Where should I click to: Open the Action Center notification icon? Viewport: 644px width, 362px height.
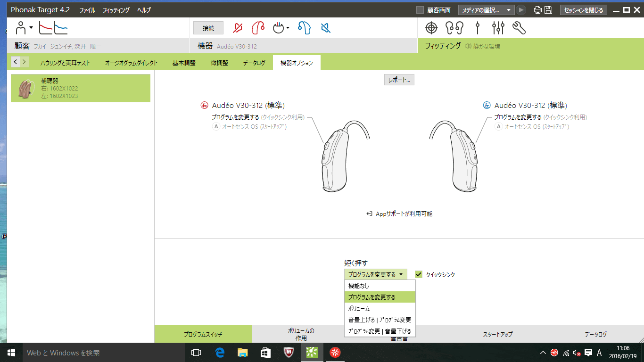click(x=588, y=353)
